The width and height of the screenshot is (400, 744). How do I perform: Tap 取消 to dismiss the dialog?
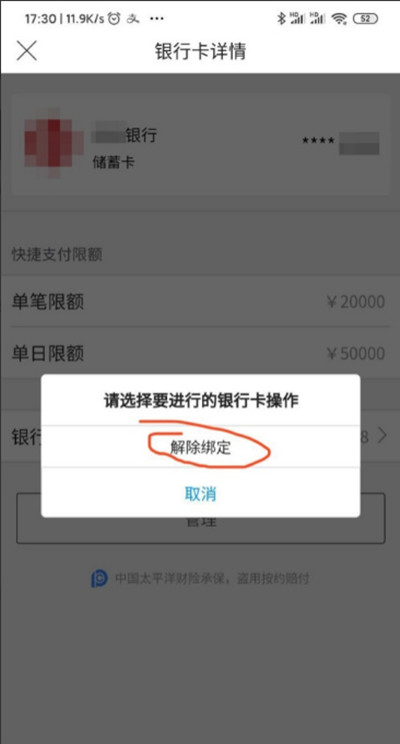200,493
